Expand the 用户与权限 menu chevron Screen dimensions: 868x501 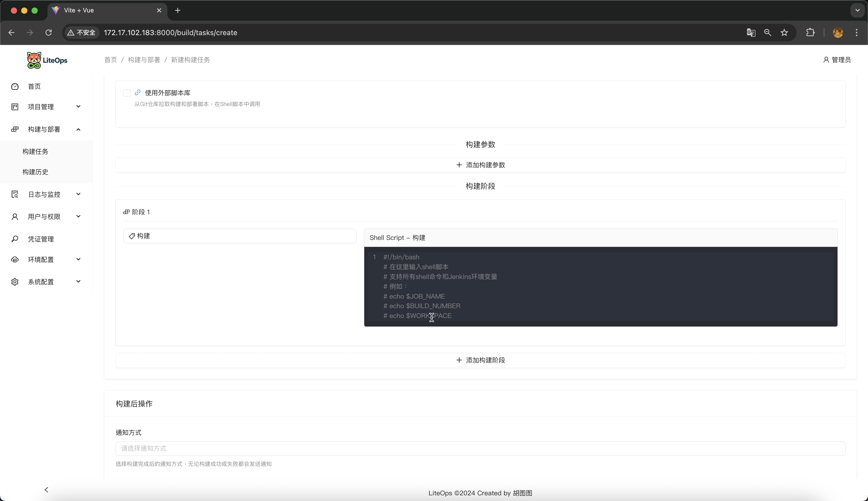[x=78, y=216]
